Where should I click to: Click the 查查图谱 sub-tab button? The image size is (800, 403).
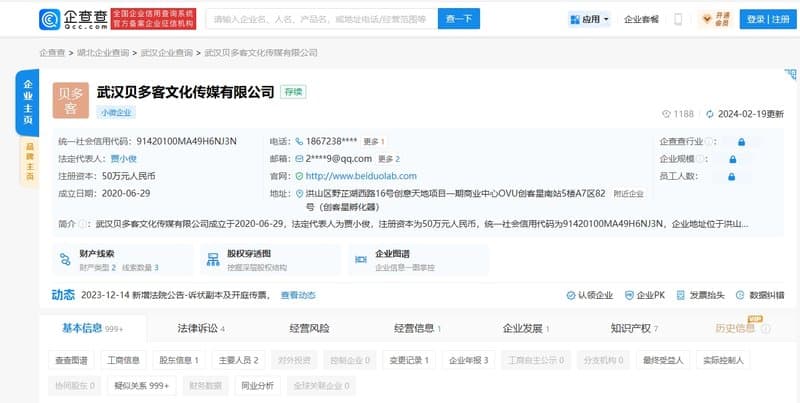[x=71, y=360]
